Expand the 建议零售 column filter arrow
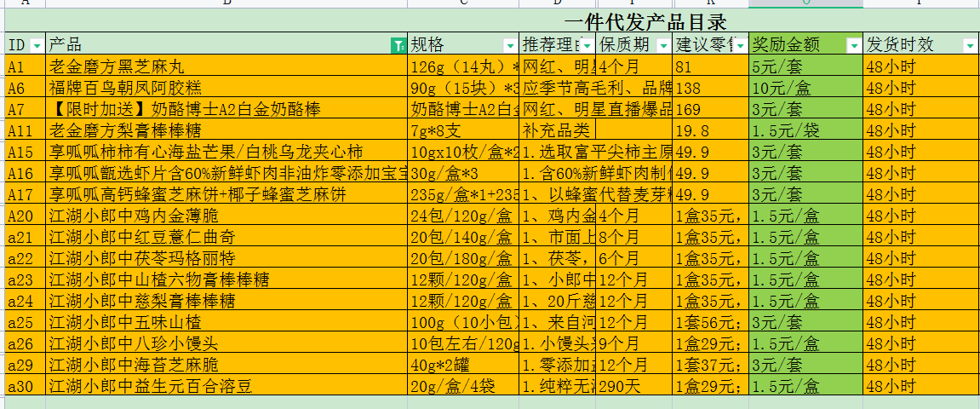The image size is (980, 409). coord(741,46)
